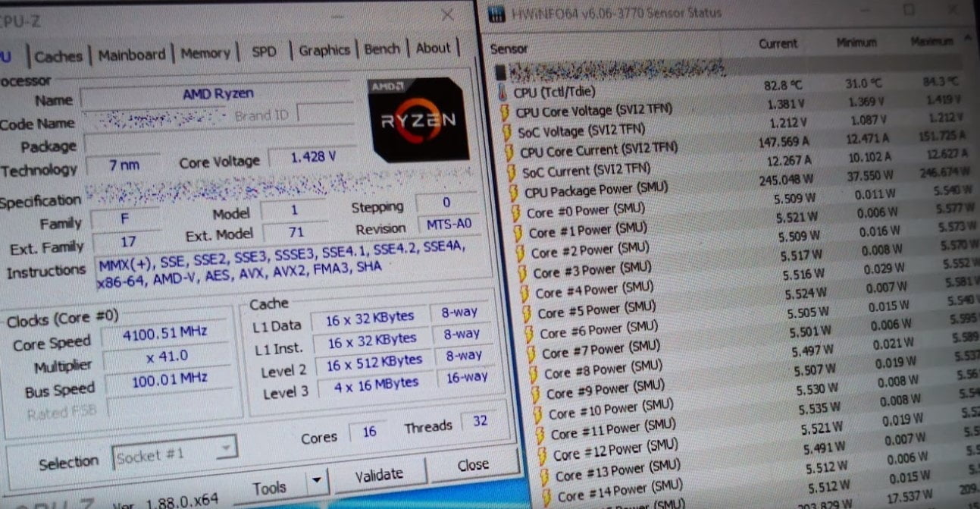
Task: Click the HWiNFO64 scrollbar up arrow
Action: point(968,37)
